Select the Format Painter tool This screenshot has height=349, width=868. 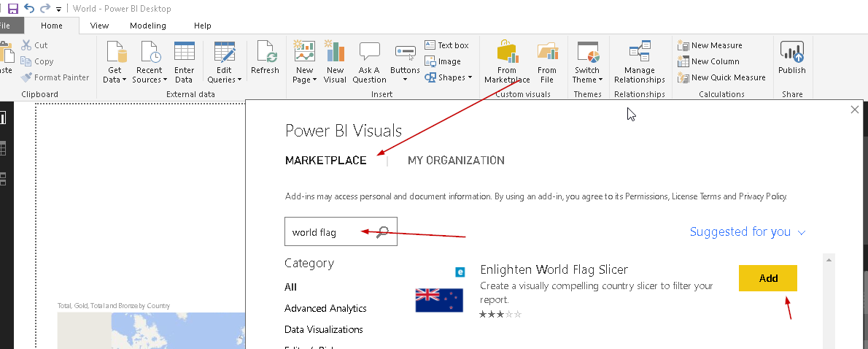point(55,77)
